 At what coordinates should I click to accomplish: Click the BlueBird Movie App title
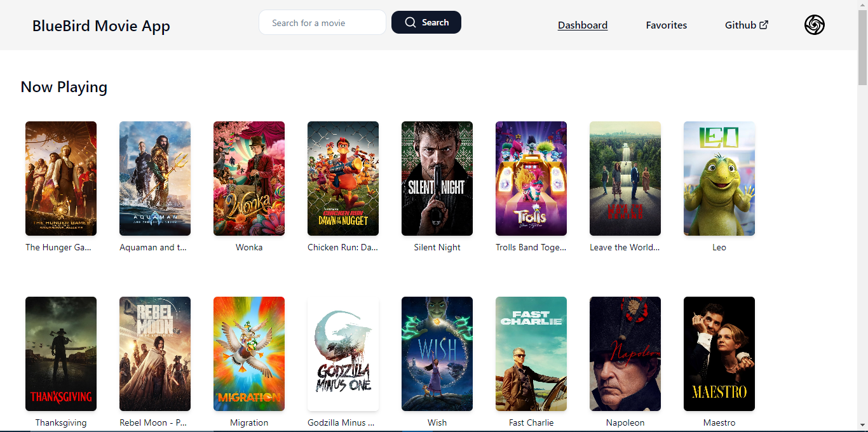(x=101, y=25)
